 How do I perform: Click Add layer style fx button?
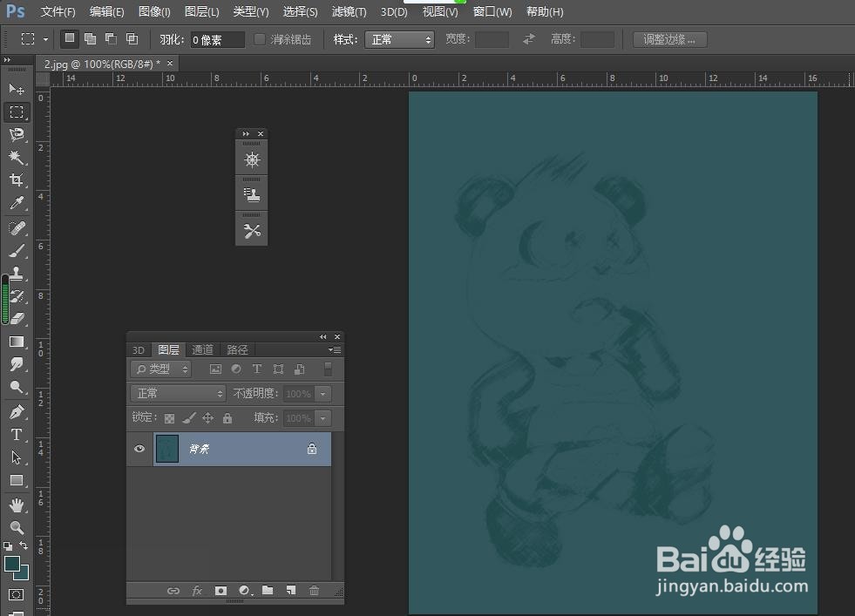tap(197, 591)
